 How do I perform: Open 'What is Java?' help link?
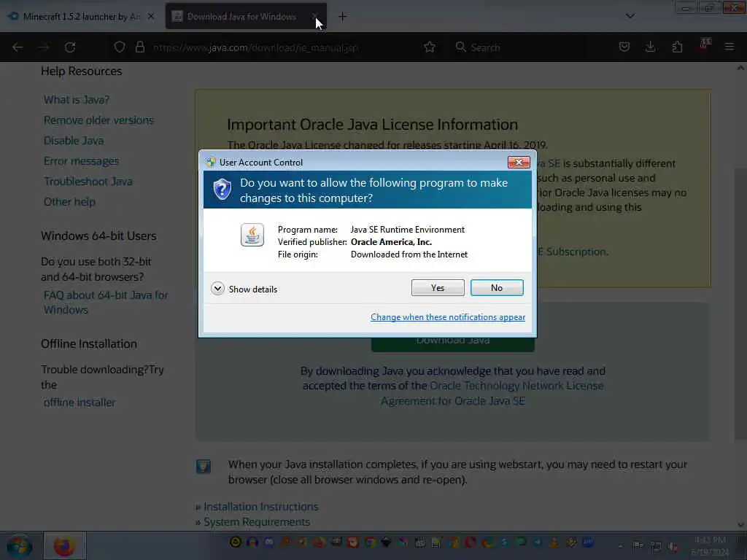(76, 99)
